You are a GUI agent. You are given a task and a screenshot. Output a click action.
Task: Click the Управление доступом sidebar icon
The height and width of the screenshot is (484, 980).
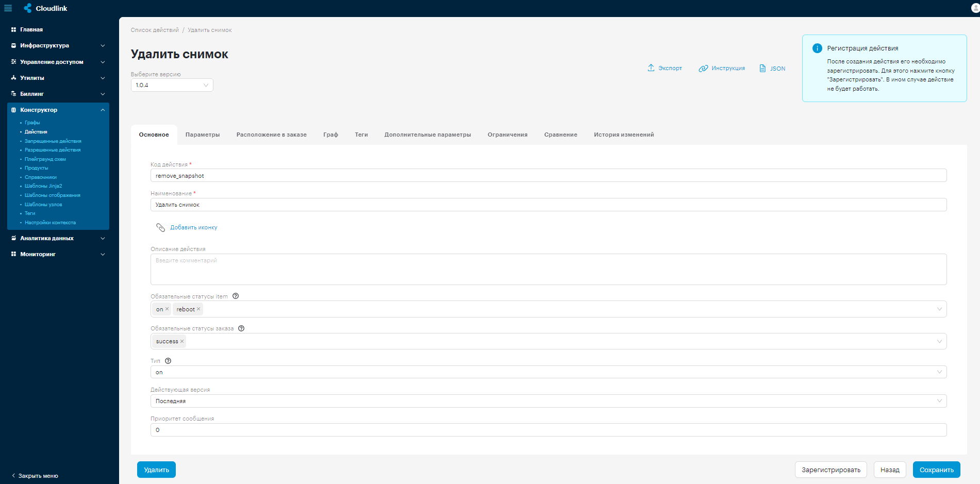[x=14, y=62]
